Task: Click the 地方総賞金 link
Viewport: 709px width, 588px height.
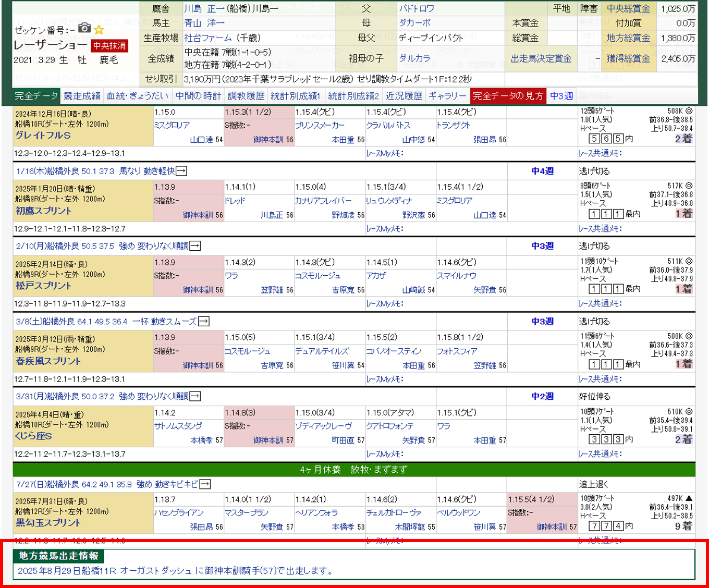Action: pos(629,38)
